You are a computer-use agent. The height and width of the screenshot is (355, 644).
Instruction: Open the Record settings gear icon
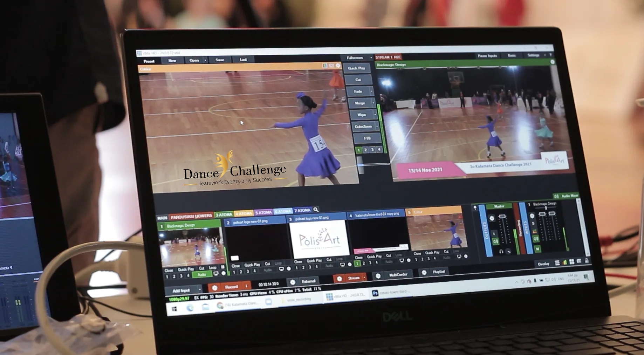coord(215,288)
